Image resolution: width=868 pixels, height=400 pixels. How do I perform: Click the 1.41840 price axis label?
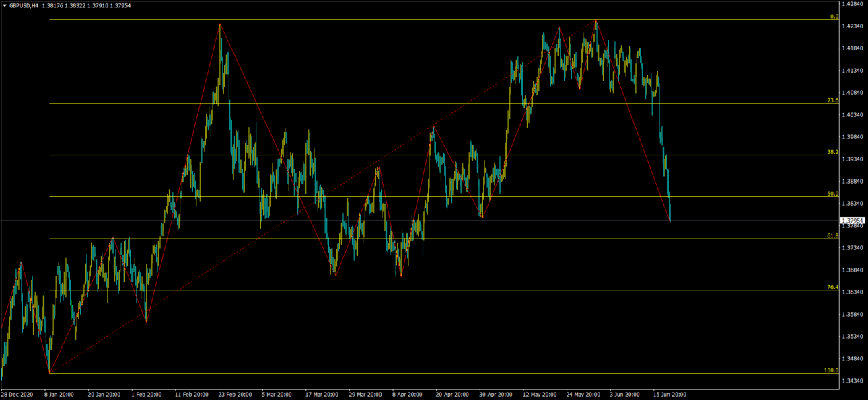pos(853,48)
